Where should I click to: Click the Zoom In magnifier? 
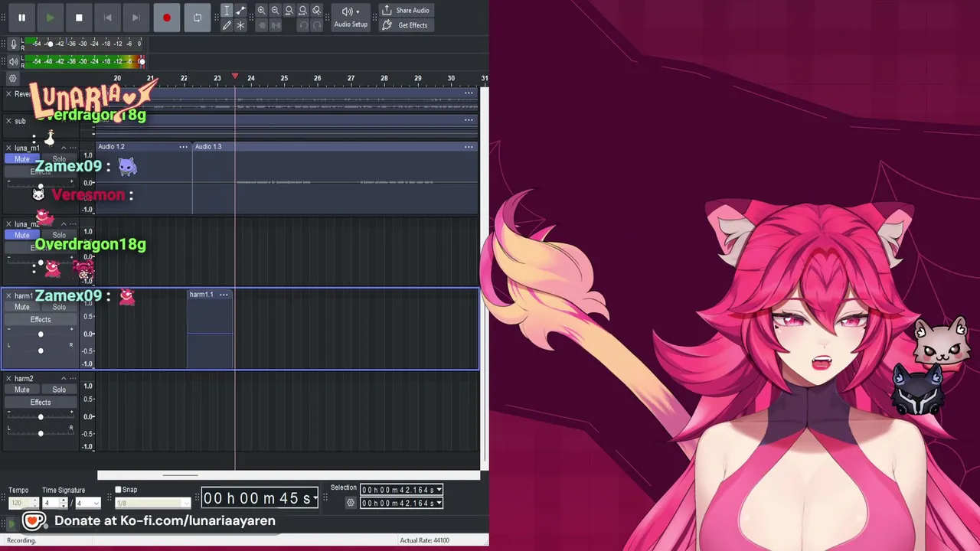[x=261, y=11]
